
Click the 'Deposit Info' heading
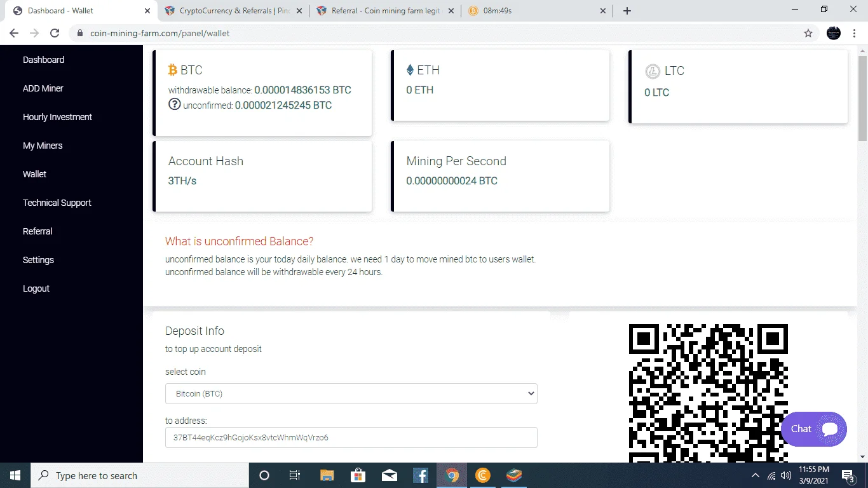(194, 331)
